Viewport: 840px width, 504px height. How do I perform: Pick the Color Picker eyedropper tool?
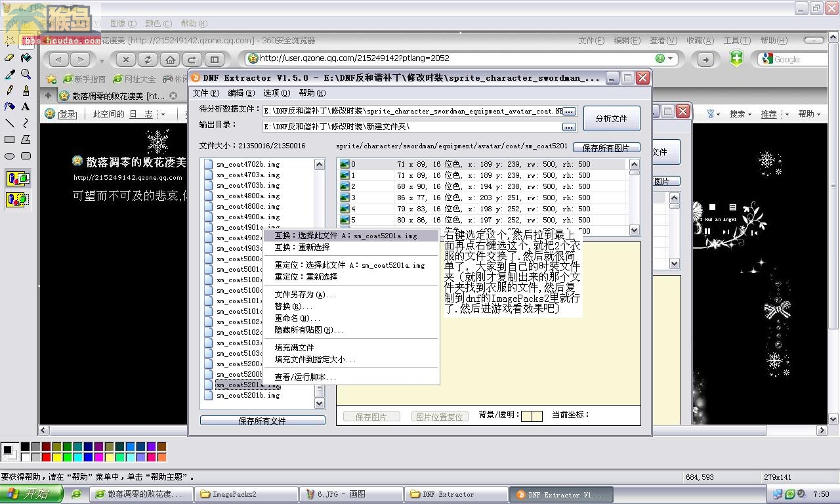point(10,74)
